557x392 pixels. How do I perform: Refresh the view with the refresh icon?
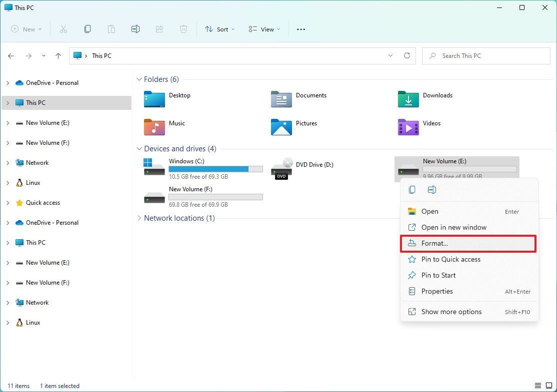406,55
